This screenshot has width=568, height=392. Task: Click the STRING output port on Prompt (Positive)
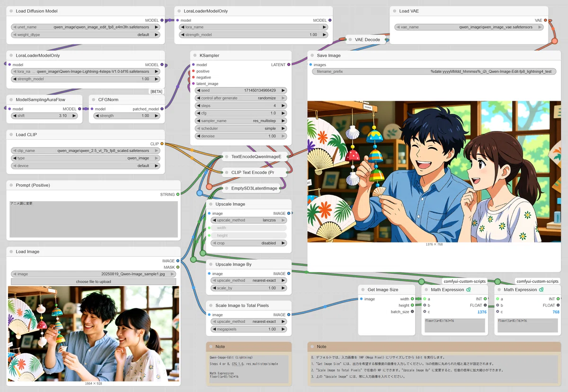pos(178,194)
